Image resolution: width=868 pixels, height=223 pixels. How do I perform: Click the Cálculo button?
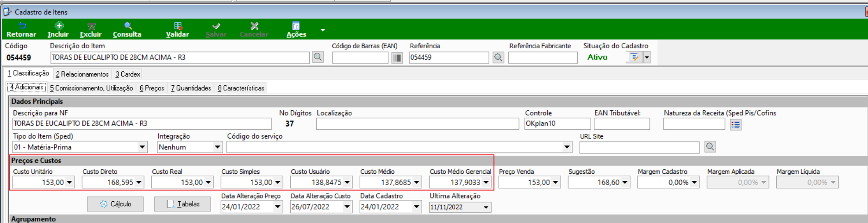[x=115, y=204]
